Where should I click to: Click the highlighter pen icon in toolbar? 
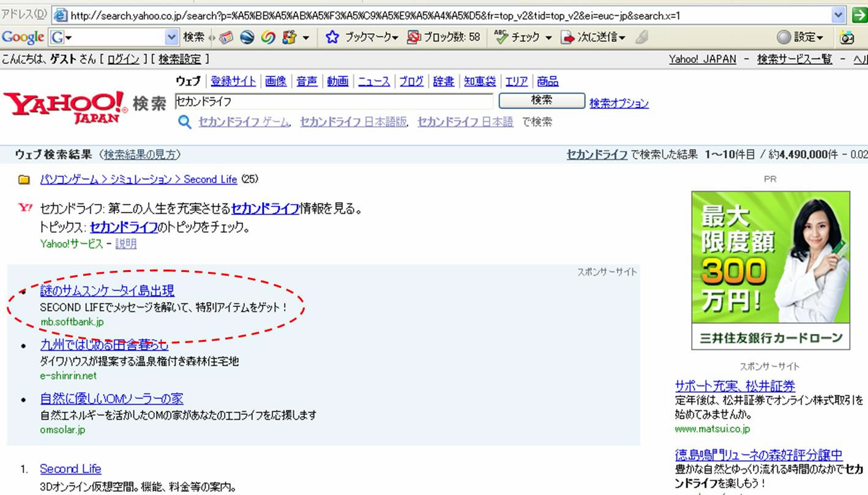642,37
